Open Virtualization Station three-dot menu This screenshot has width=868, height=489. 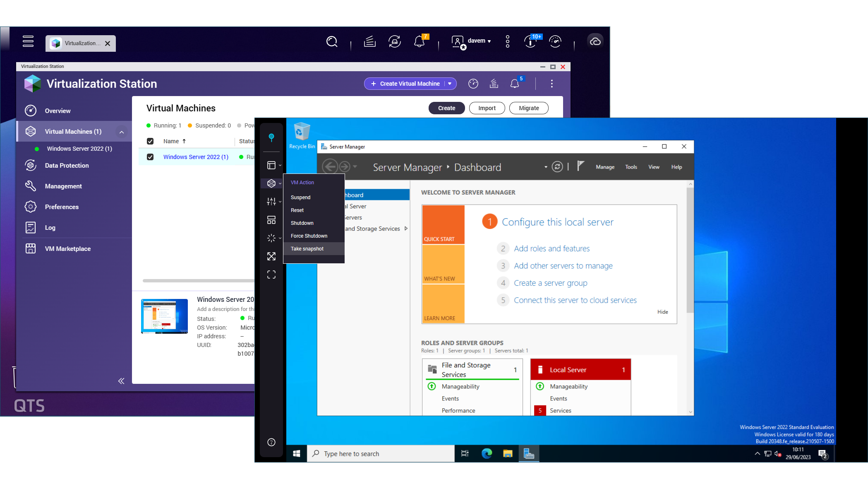tap(552, 84)
